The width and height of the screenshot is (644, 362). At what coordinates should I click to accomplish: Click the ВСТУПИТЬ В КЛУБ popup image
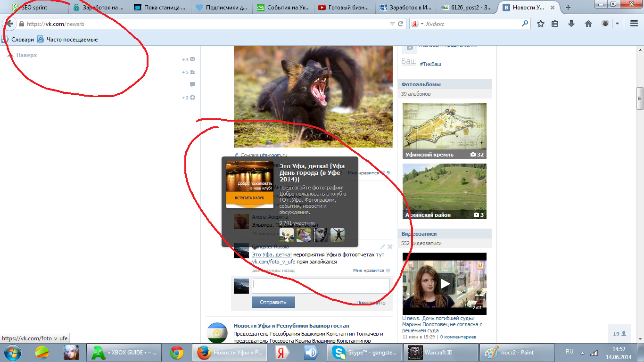tap(250, 185)
